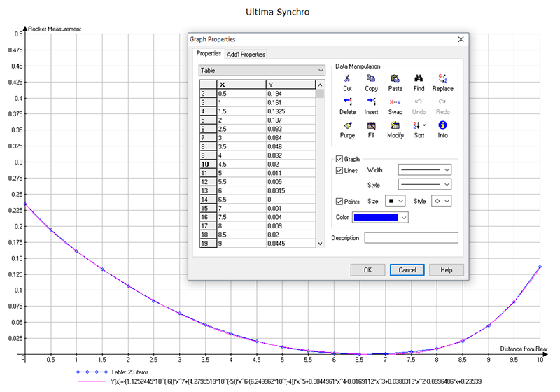Click the Y column header

pos(290,85)
